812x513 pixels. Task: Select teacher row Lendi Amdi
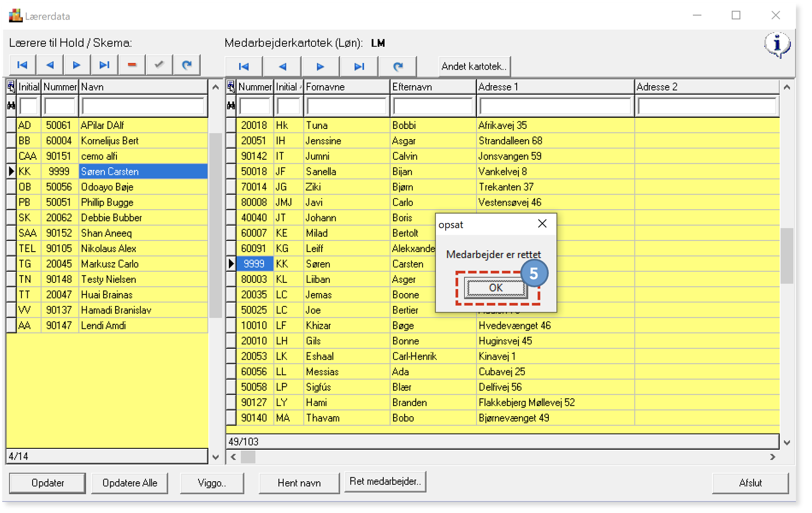pyautogui.click(x=107, y=326)
